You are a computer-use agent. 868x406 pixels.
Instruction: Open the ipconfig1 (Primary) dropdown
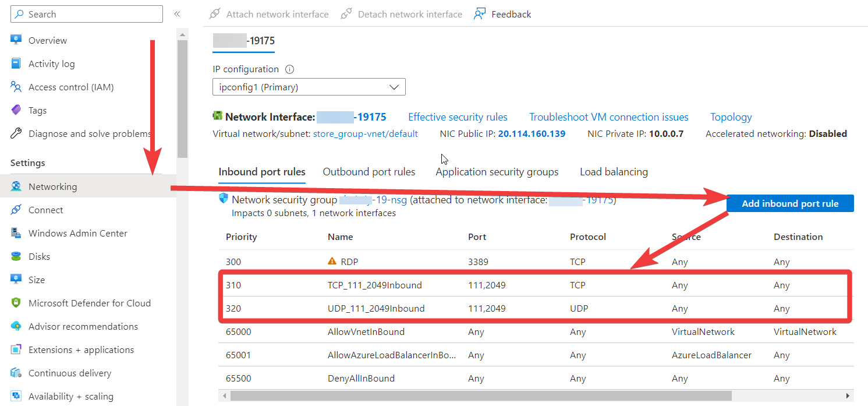(x=309, y=87)
